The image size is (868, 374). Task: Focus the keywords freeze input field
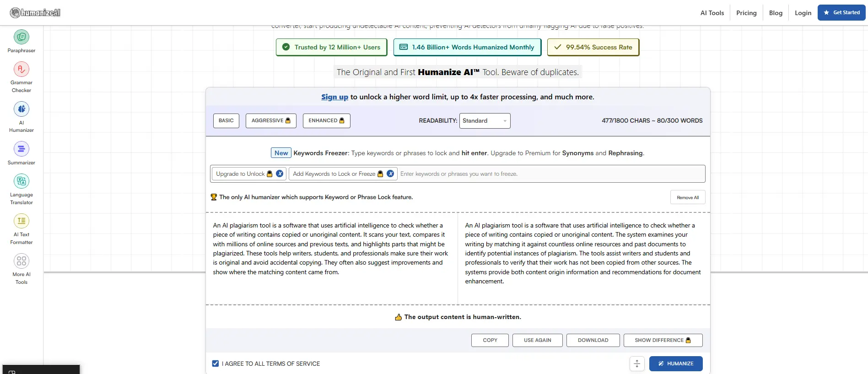[550, 174]
